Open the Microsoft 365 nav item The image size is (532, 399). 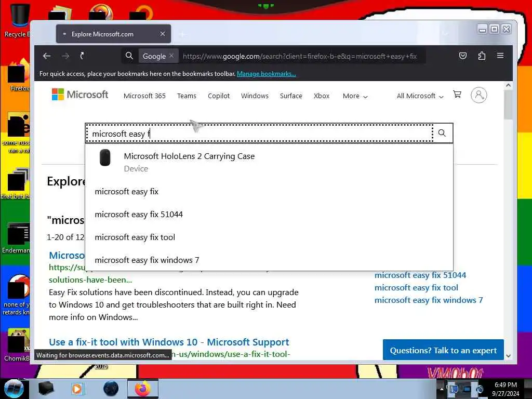click(144, 96)
